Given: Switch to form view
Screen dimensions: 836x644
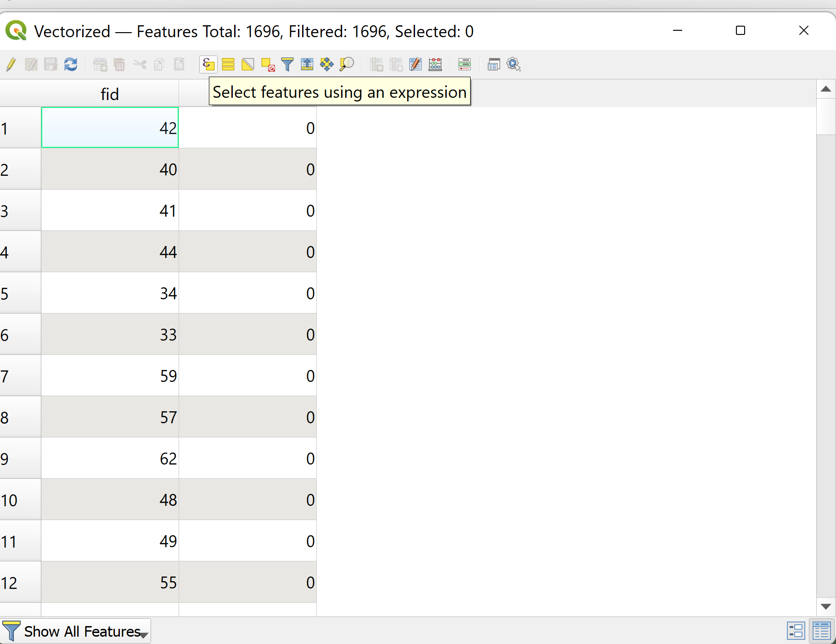Looking at the screenshot, I should 796,631.
